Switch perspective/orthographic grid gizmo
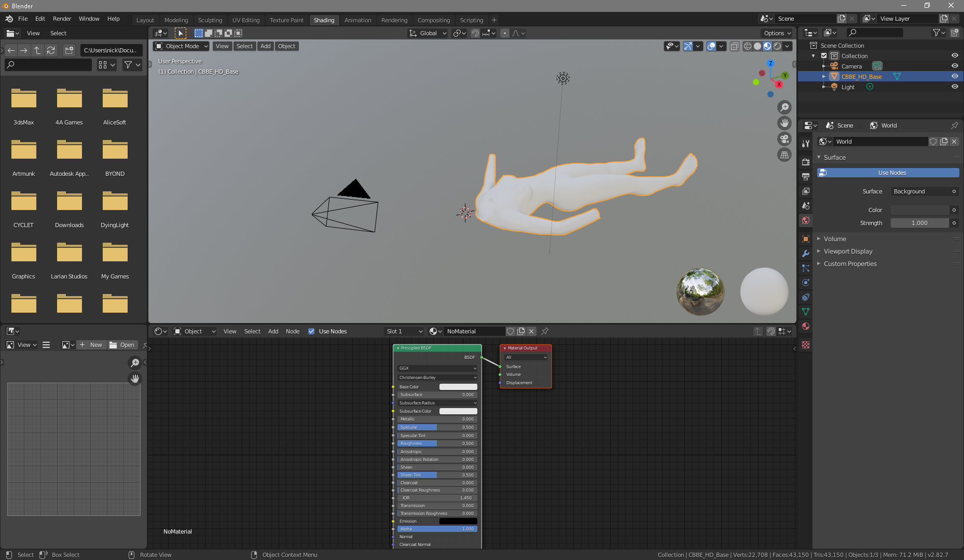The image size is (964, 560). coord(784,155)
